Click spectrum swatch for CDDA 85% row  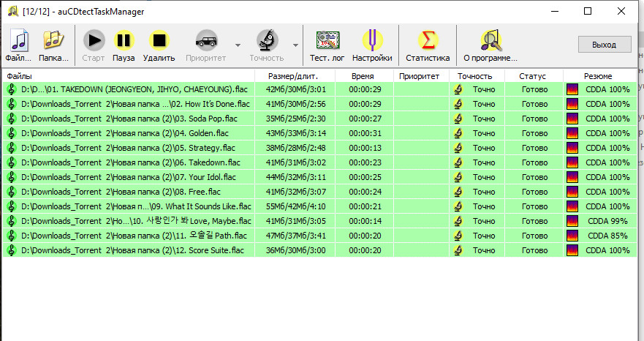(x=572, y=236)
